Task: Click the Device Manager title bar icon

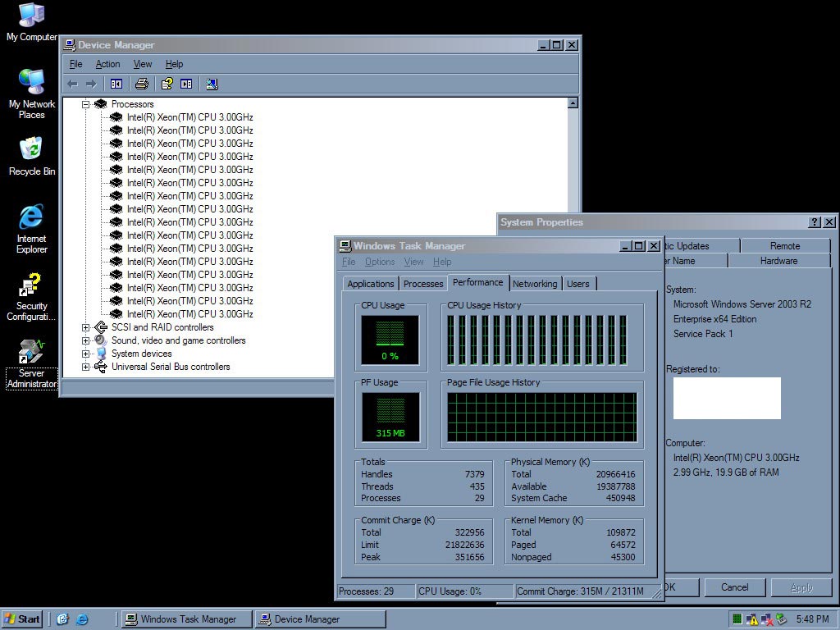Action: pos(70,45)
